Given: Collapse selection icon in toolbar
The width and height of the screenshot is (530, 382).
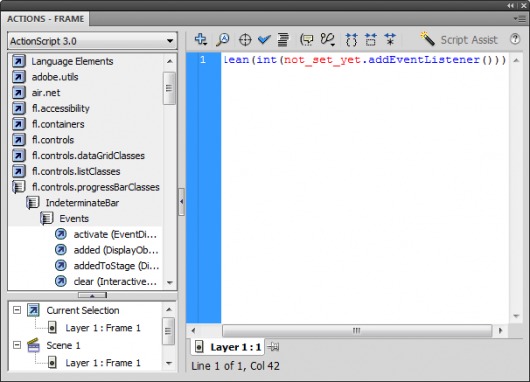Looking at the screenshot, I should pyautogui.click(x=371, y=40).
